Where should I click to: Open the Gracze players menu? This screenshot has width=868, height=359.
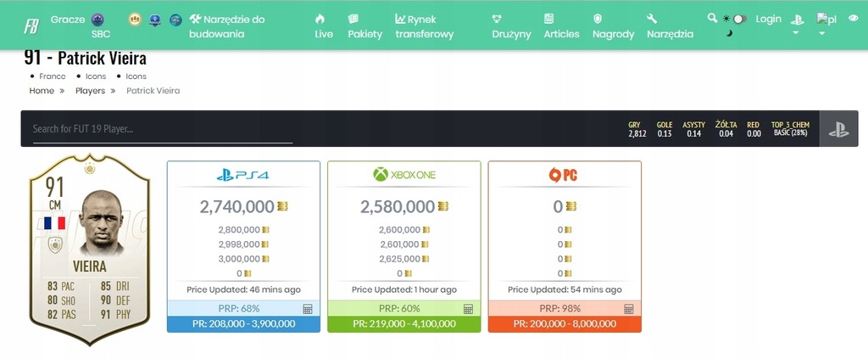tap(68, 20)
